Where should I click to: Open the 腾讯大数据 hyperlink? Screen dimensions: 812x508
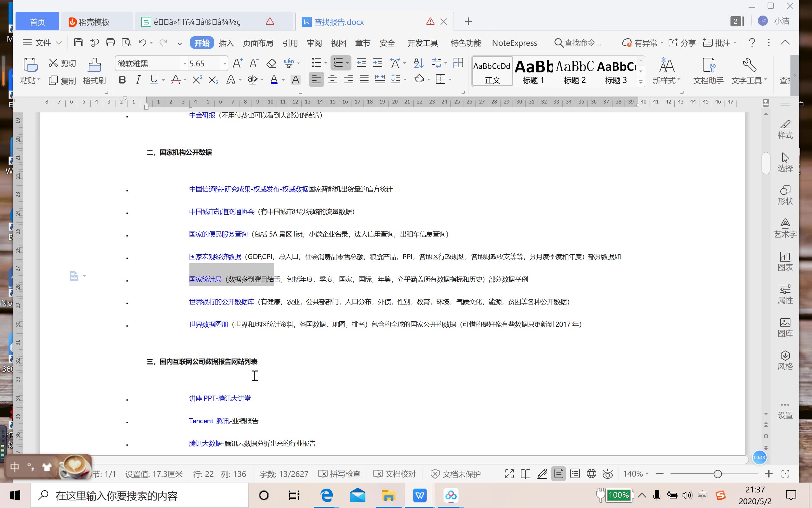(205, 444)
